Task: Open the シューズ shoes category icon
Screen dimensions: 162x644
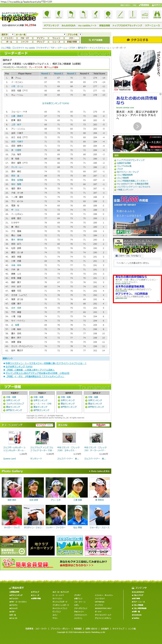Action: 145,14
